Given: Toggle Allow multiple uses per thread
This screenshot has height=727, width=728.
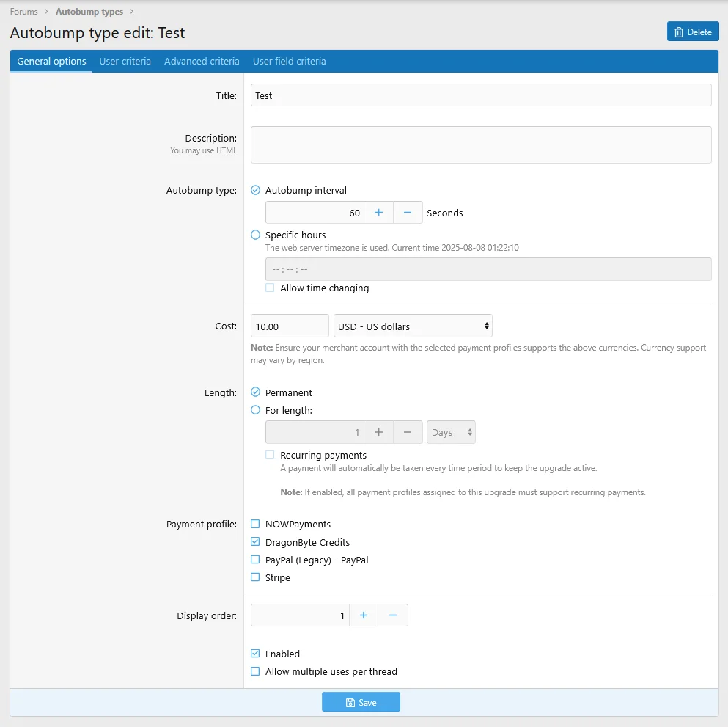Looking at the screenshot, I should coord(255,671).
